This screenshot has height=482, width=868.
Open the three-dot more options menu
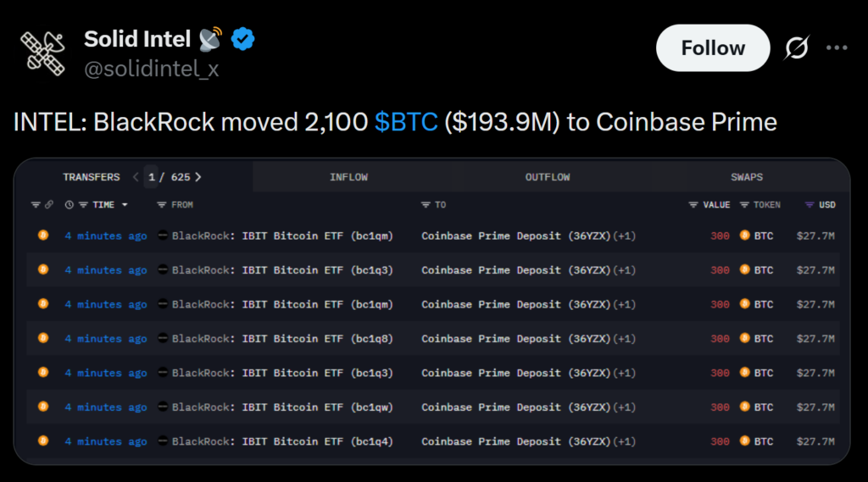coord(837,48)
